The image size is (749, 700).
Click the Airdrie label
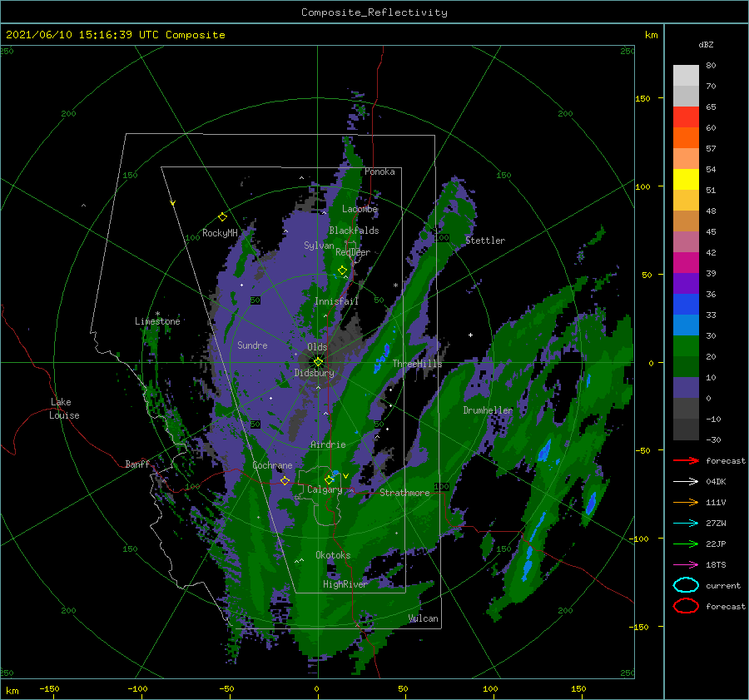coord(328,444)
